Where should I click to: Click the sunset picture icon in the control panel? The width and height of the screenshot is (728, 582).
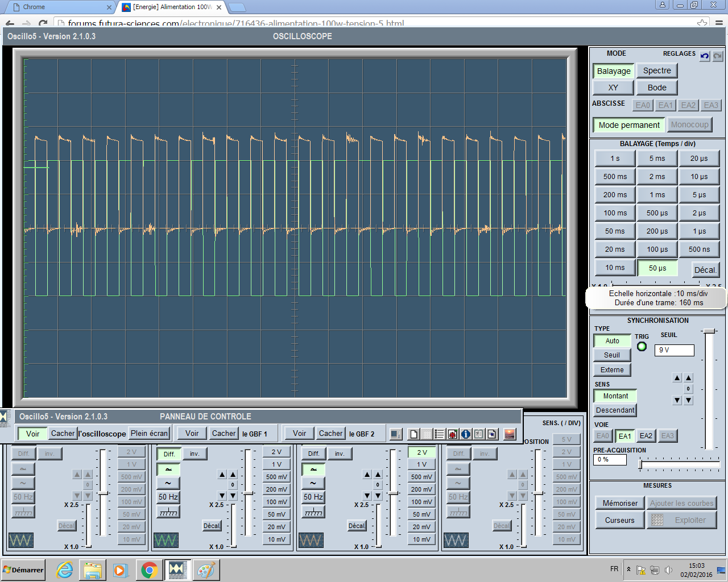click(510, 434)
